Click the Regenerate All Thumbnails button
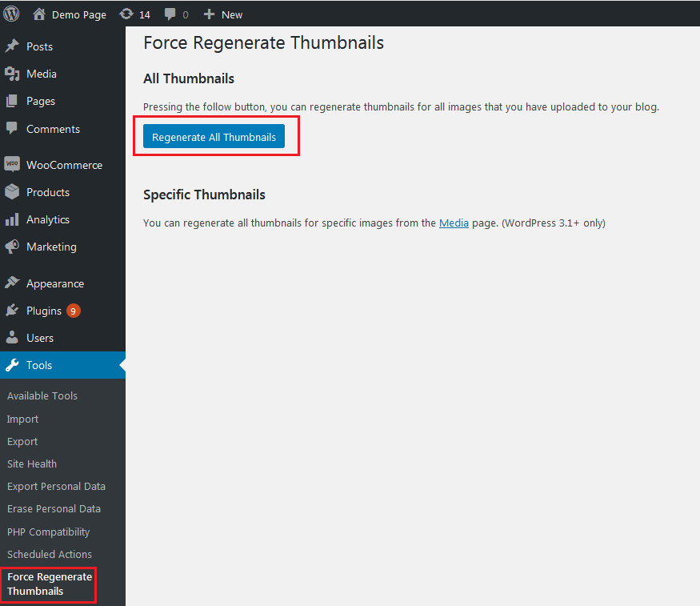 pyautogui.click(x=214, y=136)
